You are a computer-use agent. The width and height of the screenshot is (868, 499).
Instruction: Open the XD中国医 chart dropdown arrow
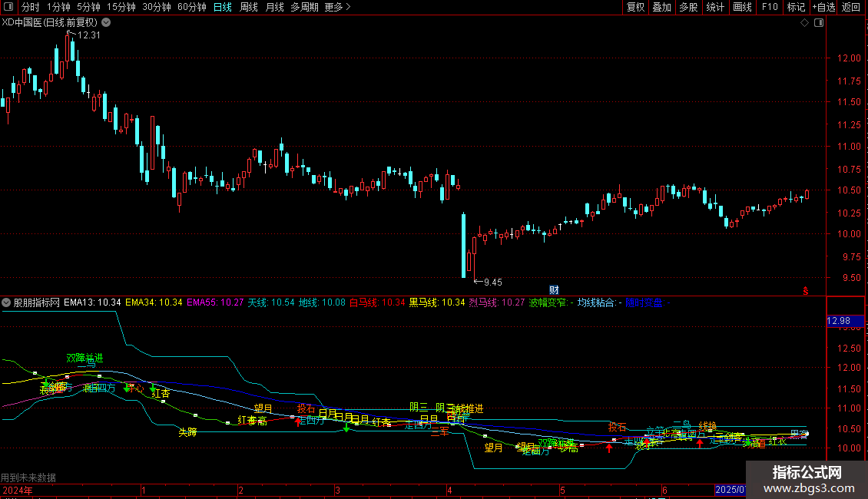(x=106, y=23)
